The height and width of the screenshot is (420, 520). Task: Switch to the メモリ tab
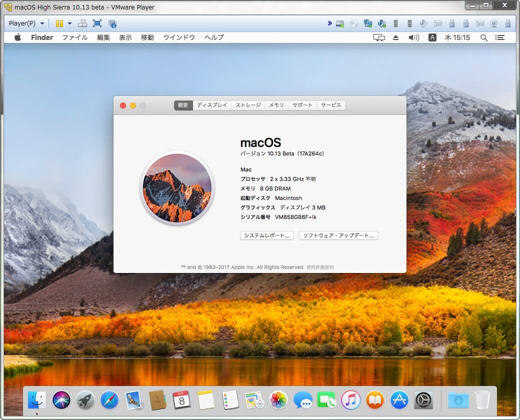276,105
